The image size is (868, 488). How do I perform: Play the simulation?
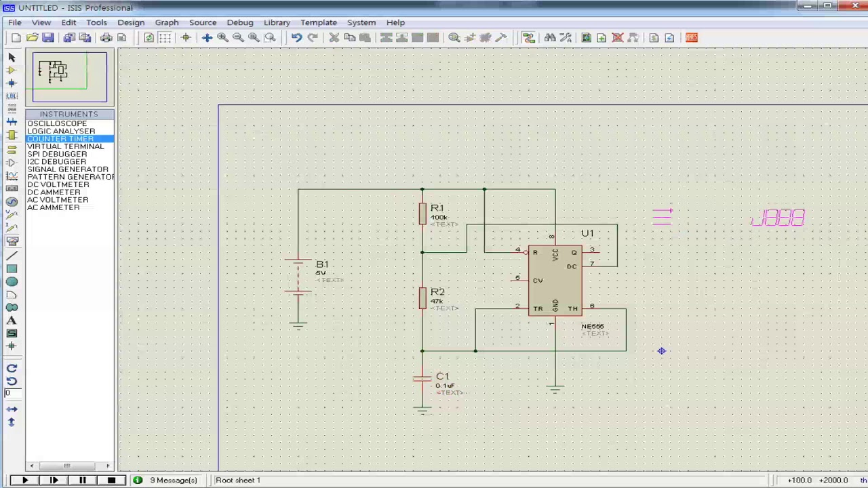pos(24,481)
